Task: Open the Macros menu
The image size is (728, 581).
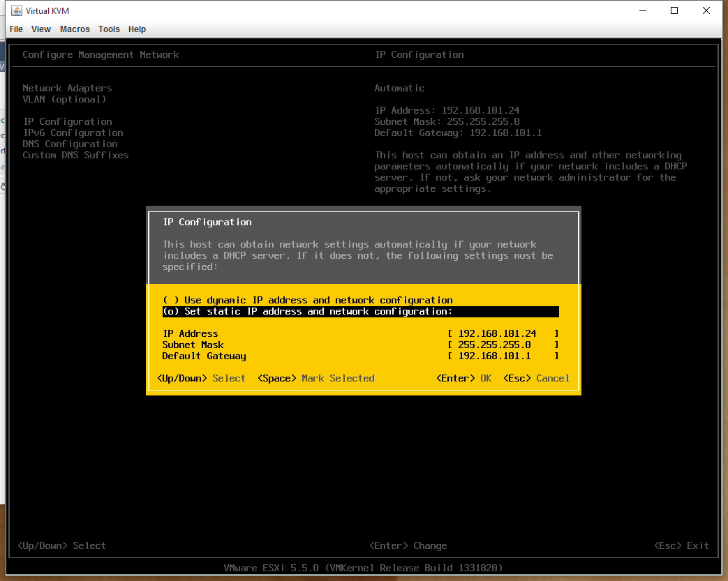Action: (x=75, y=29)
